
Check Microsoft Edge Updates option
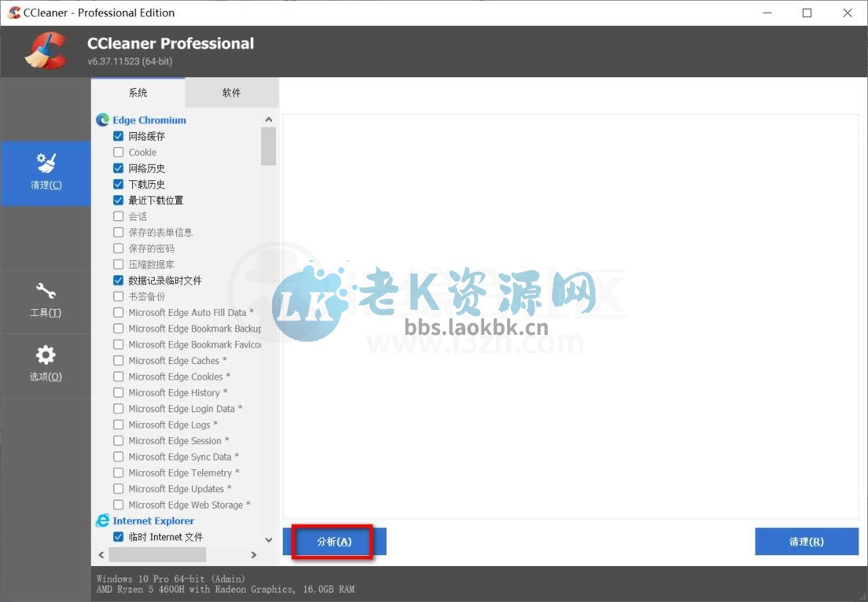(118, 489)
